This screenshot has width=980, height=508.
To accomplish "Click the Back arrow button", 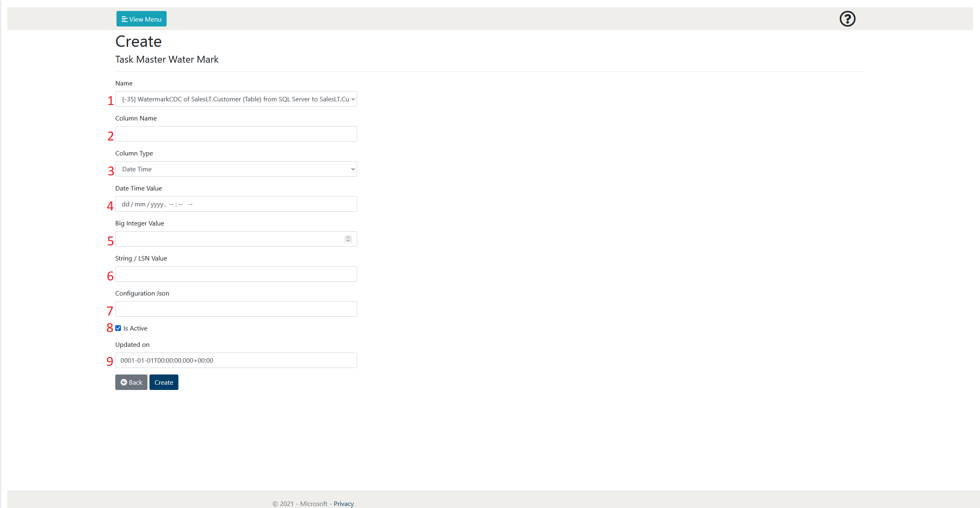I will [131, 382].
